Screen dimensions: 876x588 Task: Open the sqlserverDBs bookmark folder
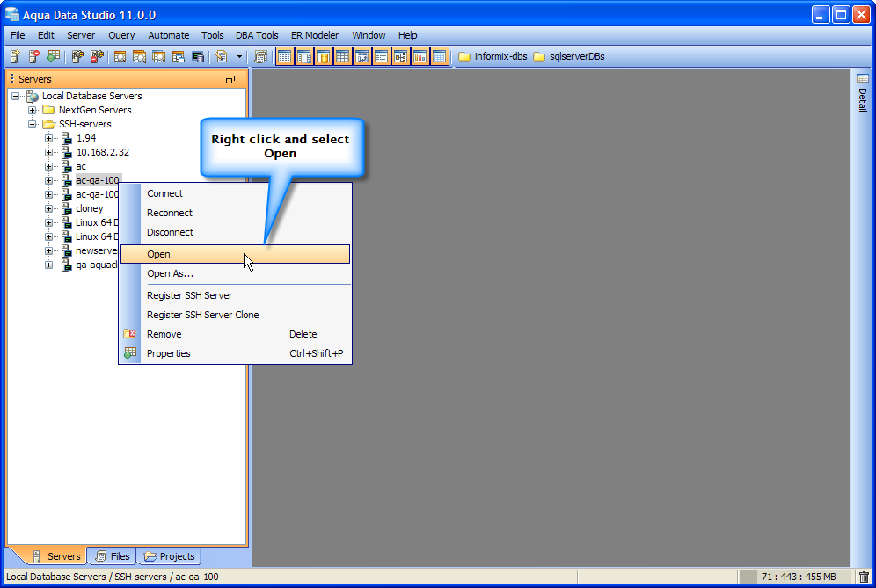(x=569, y=56)
